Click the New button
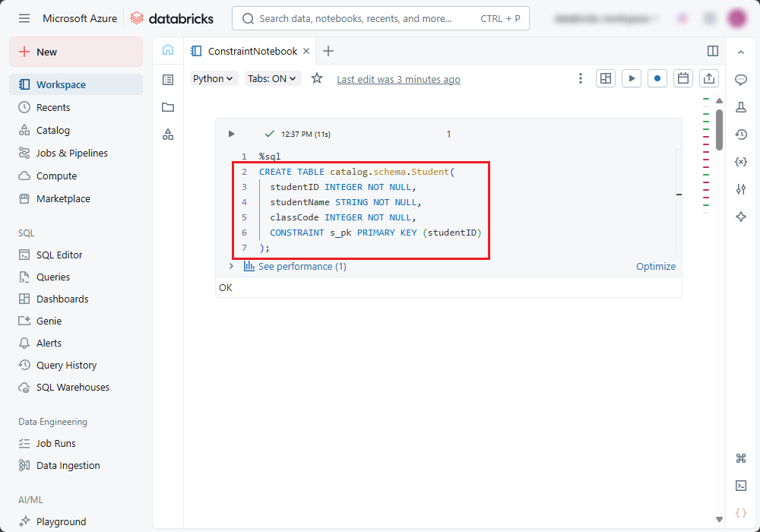The height and width of the screenshot is (532, 760). click(x=76, y=52)
